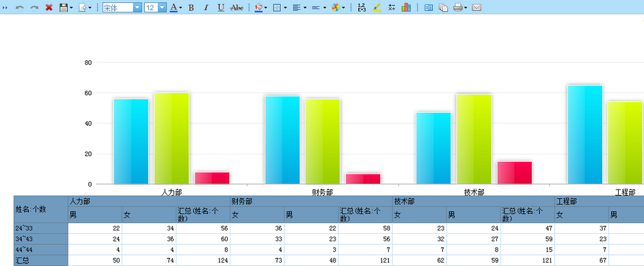Open the fill color bucket picker
This screenshot has width=644, height=266.
(258, 8)
